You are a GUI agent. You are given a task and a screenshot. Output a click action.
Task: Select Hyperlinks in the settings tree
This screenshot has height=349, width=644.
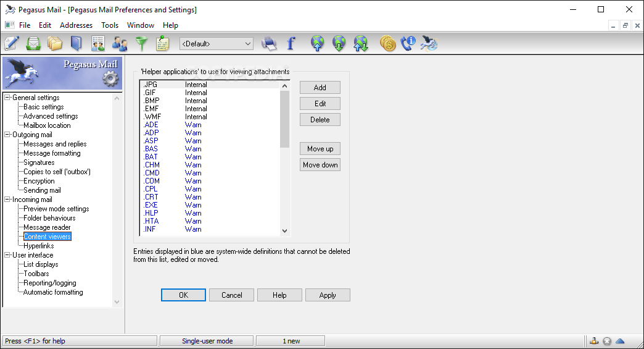click(x=39, y=246)
